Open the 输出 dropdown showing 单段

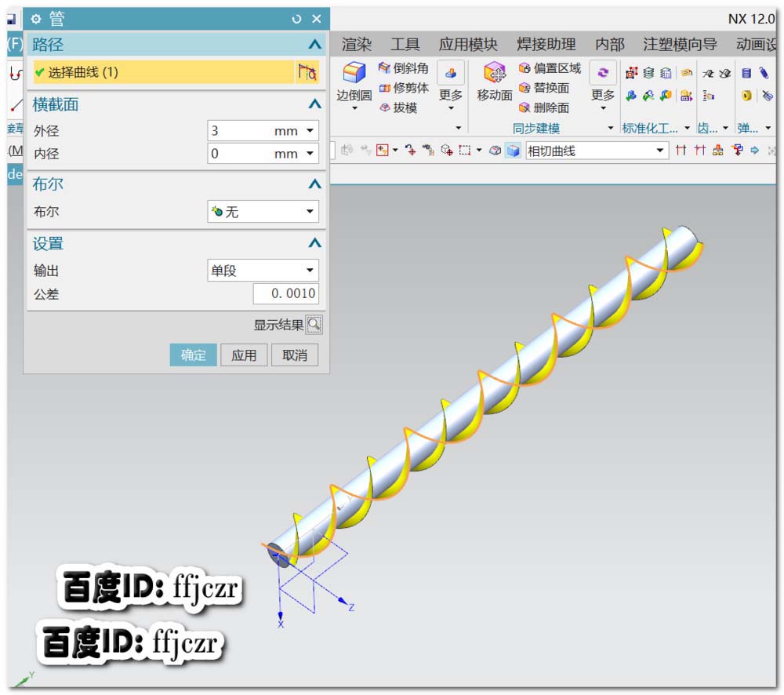(x=263, y=270)
